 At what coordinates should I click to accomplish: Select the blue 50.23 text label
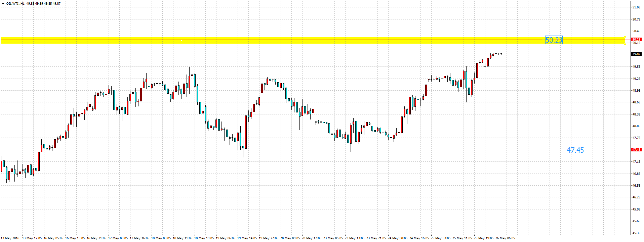pyautogui.click(x=553, y=40)
